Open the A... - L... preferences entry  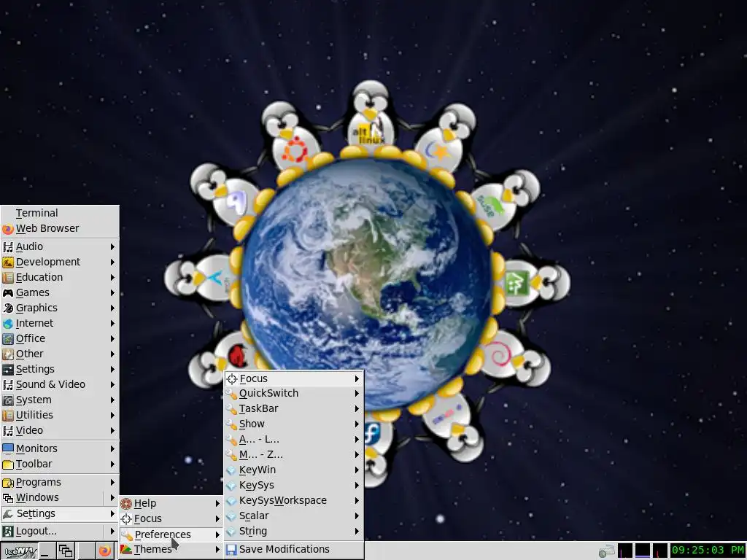click(293, 439)
